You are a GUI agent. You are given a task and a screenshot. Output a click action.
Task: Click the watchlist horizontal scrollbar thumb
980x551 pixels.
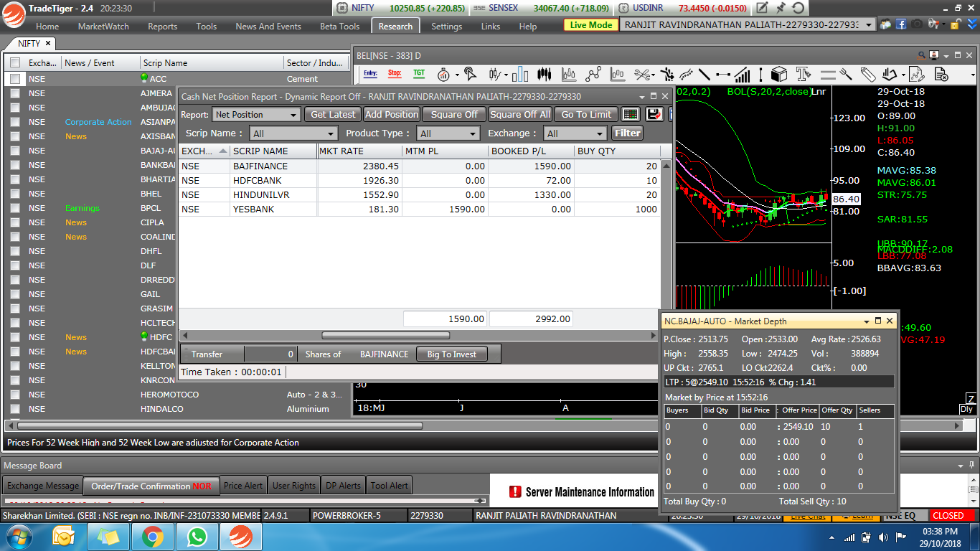click(x=218, y=425)
